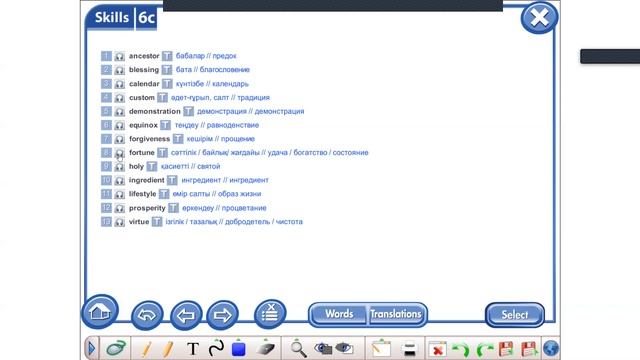Select the magnifier zoom tool

298,348
